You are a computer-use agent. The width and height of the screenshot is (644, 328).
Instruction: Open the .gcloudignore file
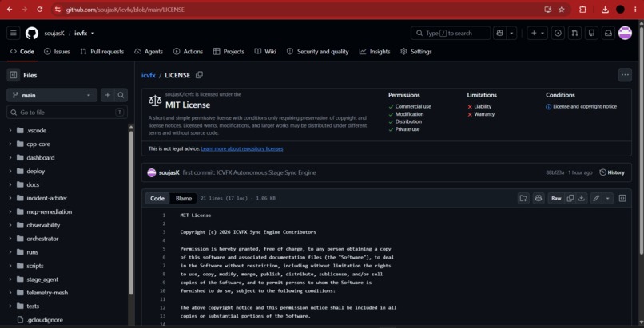[x=45, y=320]
